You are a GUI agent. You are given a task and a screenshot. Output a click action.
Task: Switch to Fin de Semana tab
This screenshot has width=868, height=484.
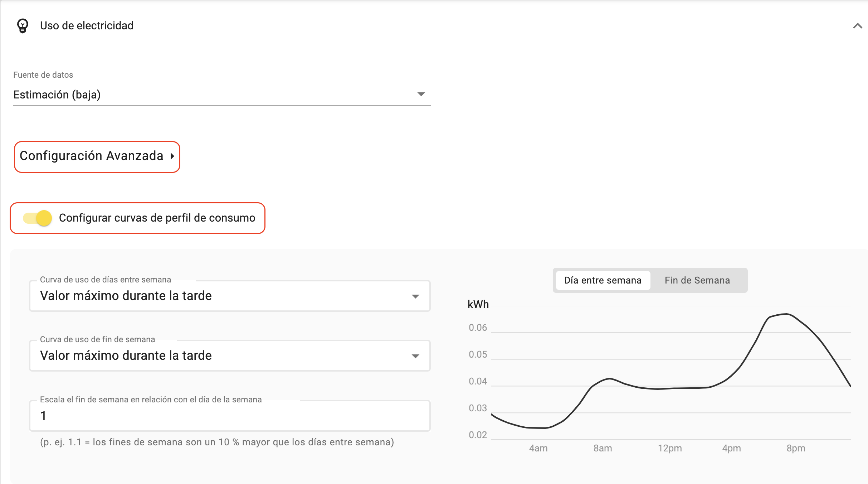click(697, 280)
